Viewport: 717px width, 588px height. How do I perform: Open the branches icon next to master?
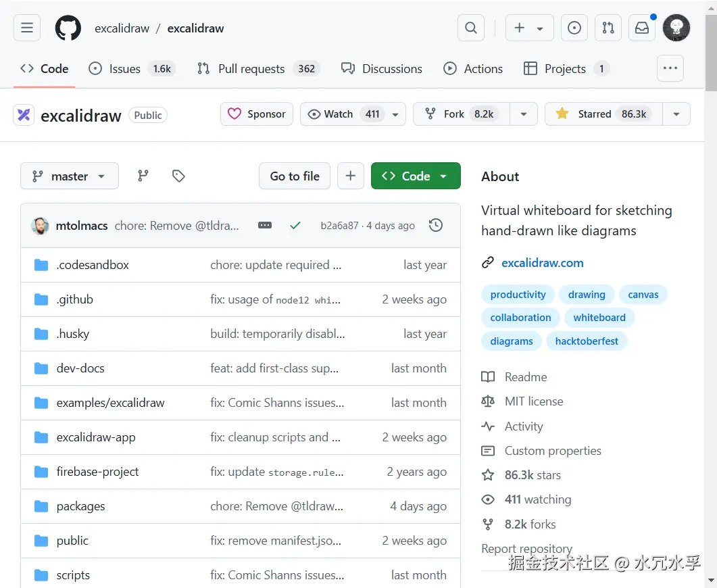coord(143,175)
